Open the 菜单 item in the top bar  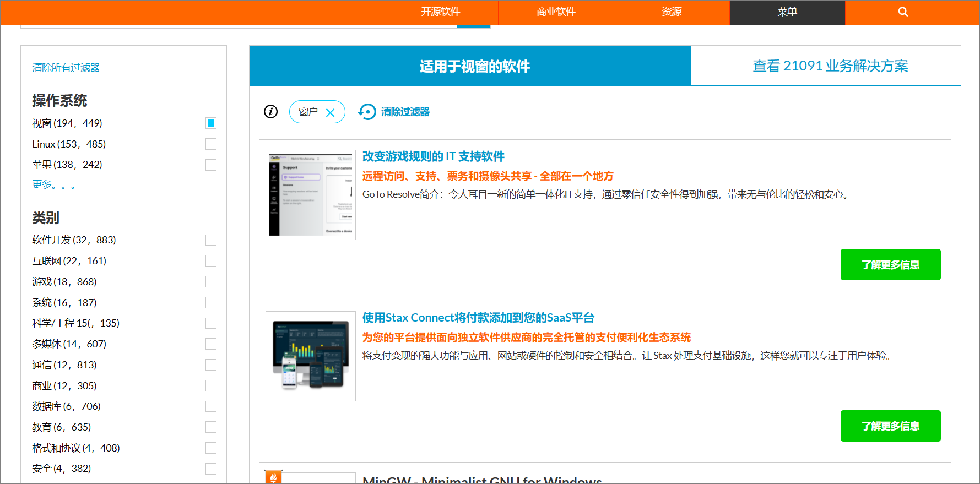pos(788,12)
